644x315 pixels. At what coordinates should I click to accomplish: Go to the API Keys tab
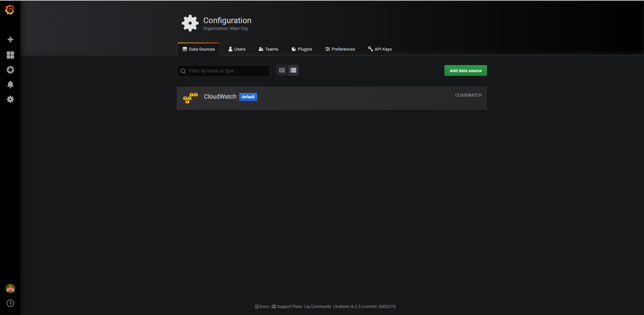coord(380,49)
